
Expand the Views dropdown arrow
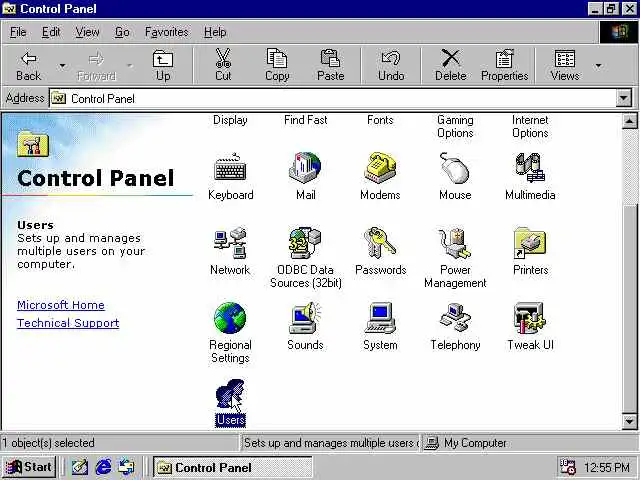tap(598, 66)
